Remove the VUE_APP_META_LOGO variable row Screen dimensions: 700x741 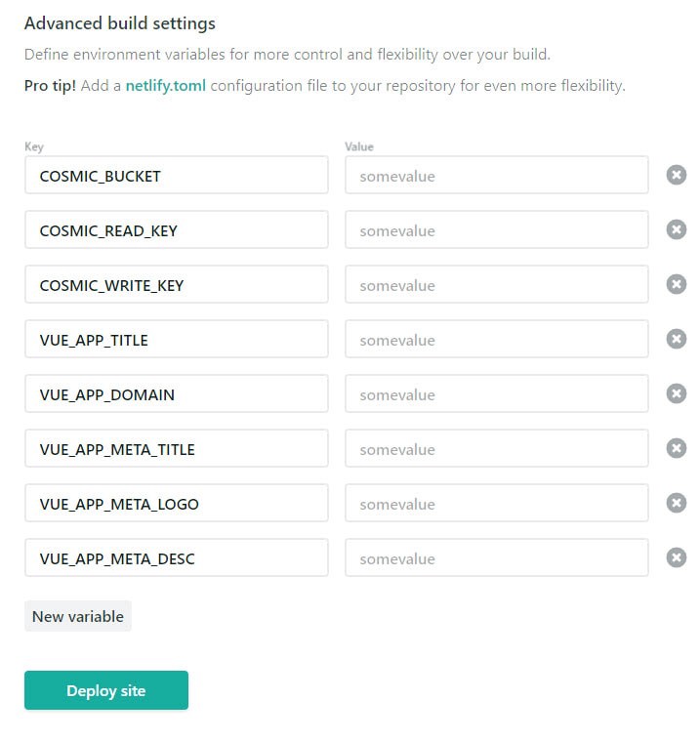click(677, 503)
